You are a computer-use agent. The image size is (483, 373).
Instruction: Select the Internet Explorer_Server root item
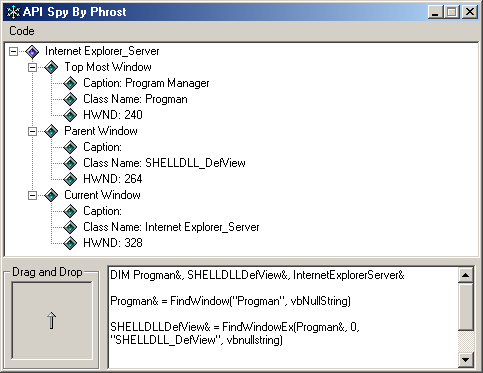click(102, 51)
